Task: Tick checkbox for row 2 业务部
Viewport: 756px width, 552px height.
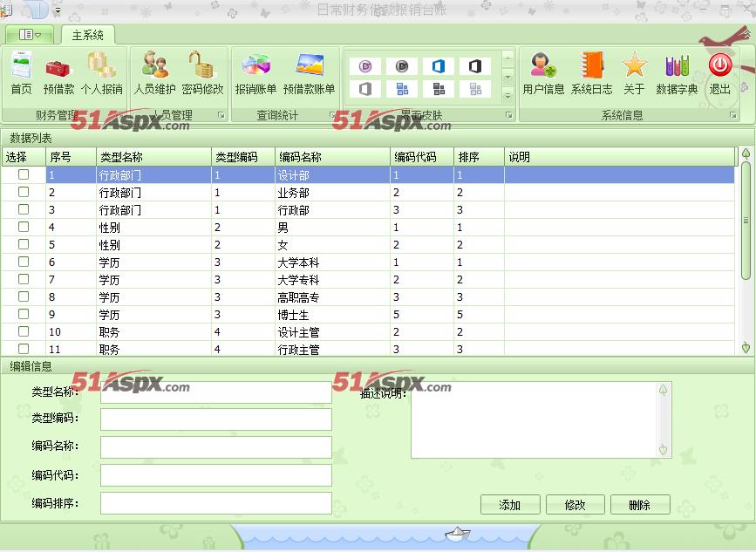Action: tap(24, 192)
